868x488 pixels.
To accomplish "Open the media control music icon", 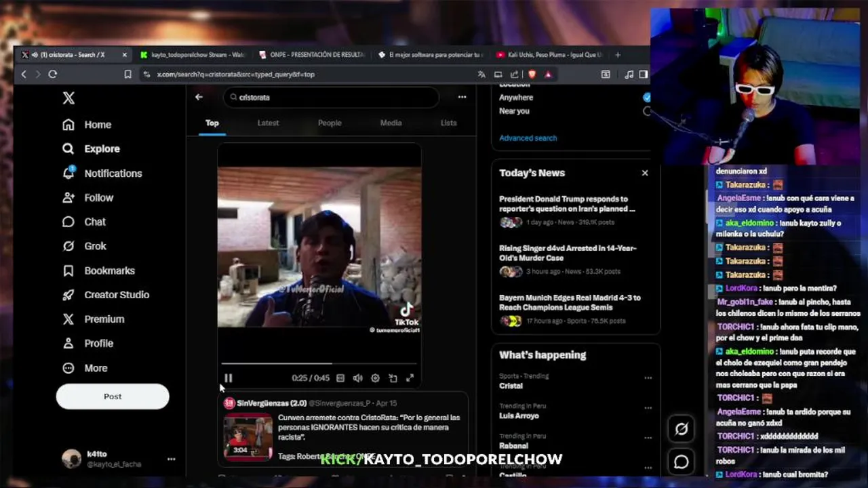I will pyautogui.click(x=629, y=75).
